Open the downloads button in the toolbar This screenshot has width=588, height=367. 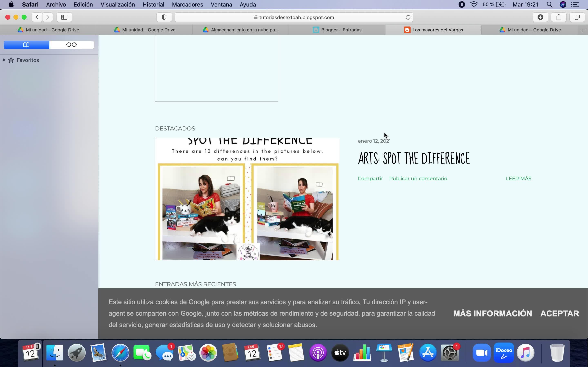(x=540, y=17)
